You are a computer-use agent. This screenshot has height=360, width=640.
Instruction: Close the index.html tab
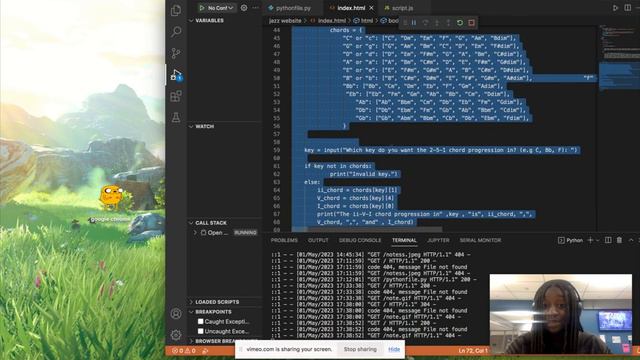click(371, 8)
